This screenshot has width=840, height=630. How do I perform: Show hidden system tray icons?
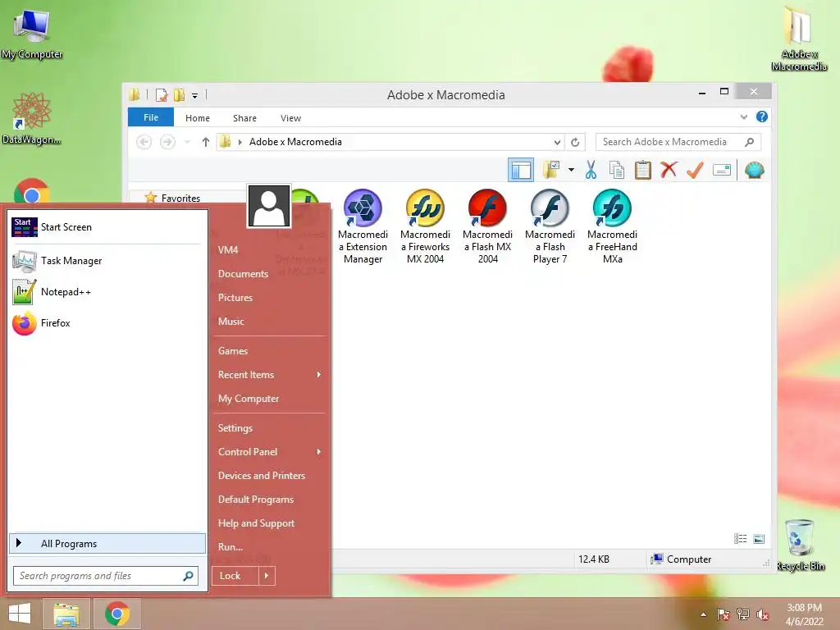(703, 614)
